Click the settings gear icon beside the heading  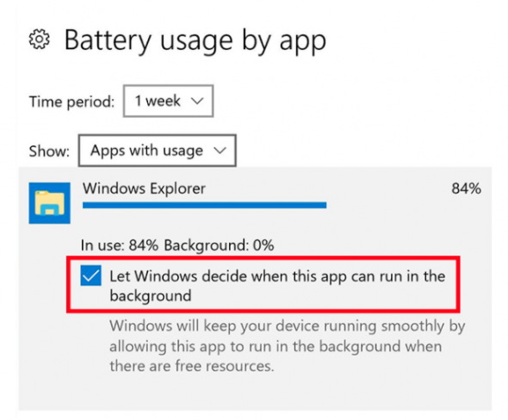(x=40, y=40)
